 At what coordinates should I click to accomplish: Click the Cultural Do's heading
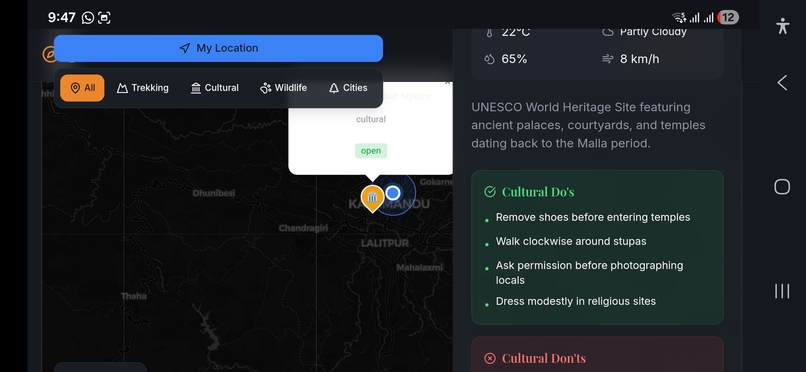pos(538,192)
